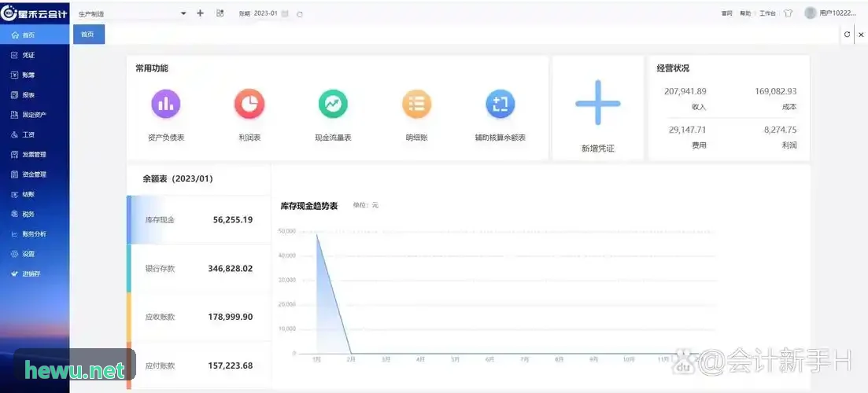The height and width of the screenshot is (393, 868).
Task: Click the 账期 2023-01 period field
Action: click(x=264, y=13)
